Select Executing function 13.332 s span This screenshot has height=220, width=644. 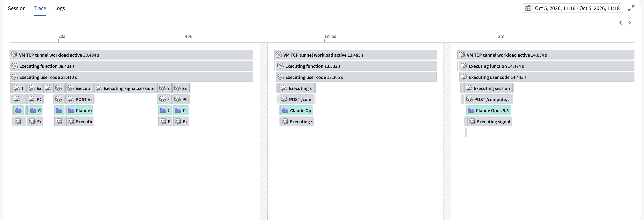356,66
